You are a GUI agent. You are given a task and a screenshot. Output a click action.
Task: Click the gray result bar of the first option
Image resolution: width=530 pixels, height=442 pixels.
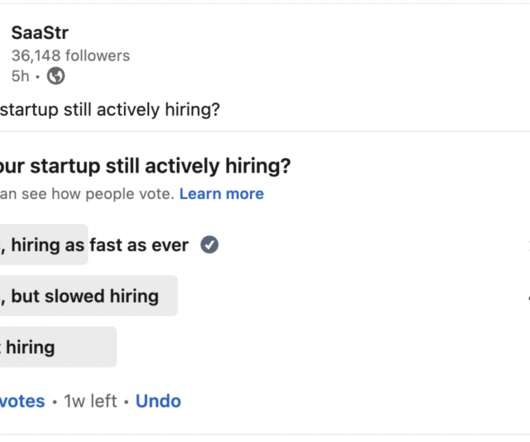[44, 244]
